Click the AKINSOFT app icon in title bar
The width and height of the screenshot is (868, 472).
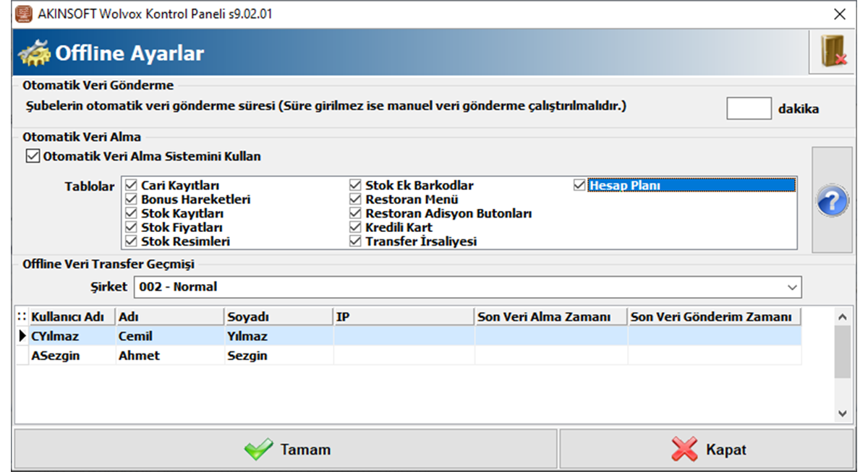tap(23, 14)
